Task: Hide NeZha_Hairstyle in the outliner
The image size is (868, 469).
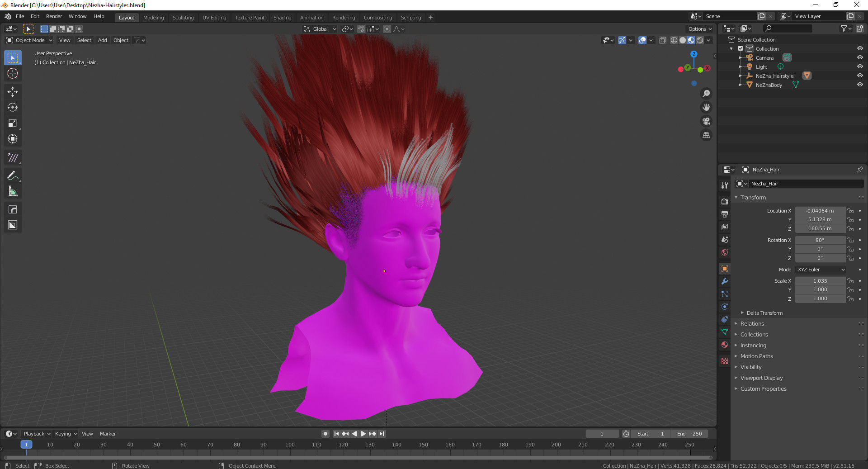Action: (860, 76)
